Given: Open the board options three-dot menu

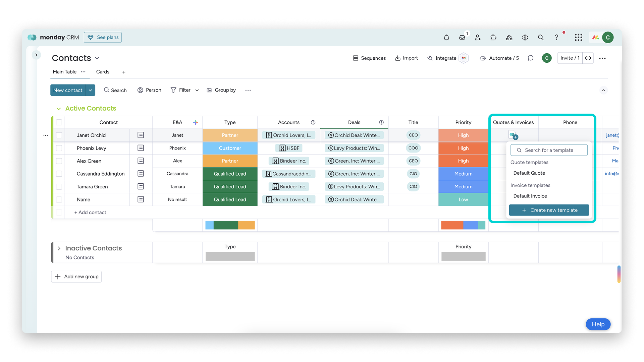Looking at the screenshot, I should pos(602,58).
